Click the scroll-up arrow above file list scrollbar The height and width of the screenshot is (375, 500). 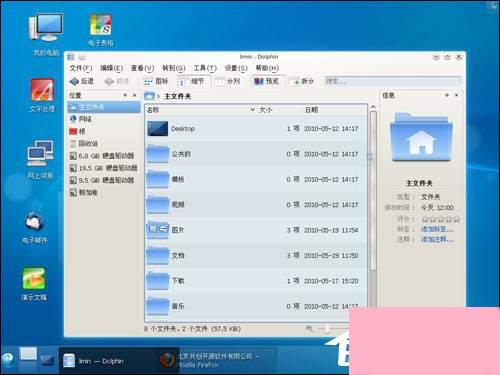click(x=373, y=107)
